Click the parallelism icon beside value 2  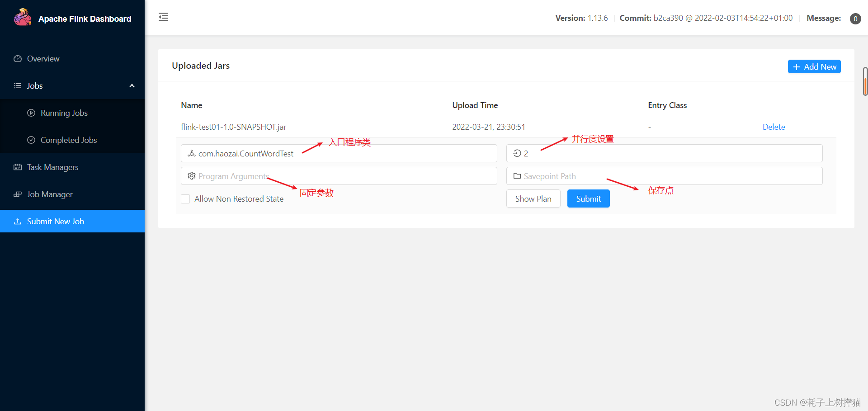point(517,153)
